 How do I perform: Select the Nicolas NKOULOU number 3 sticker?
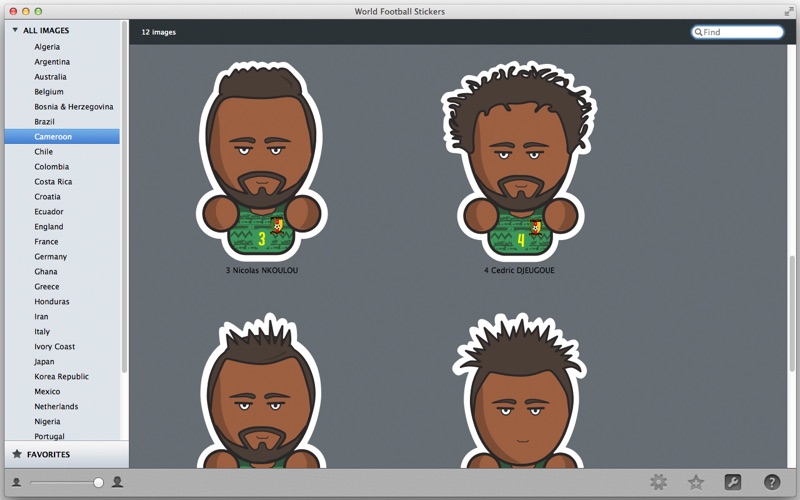pos(262,160)
